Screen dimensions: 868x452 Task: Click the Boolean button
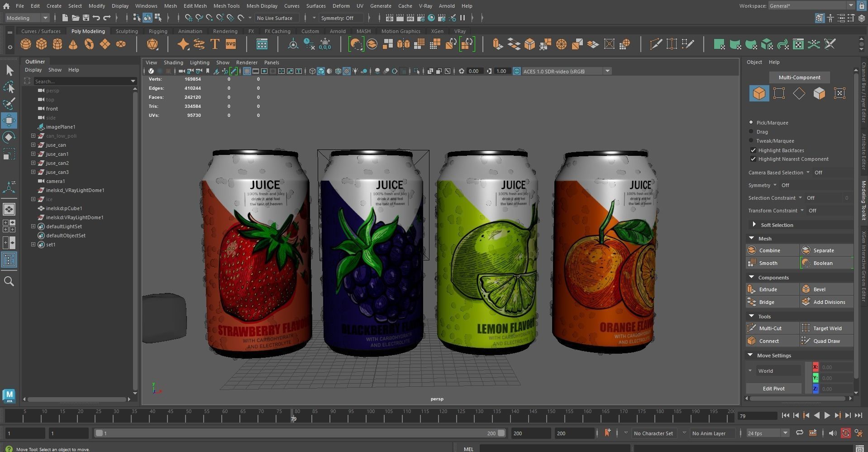(x=826, y=263)
